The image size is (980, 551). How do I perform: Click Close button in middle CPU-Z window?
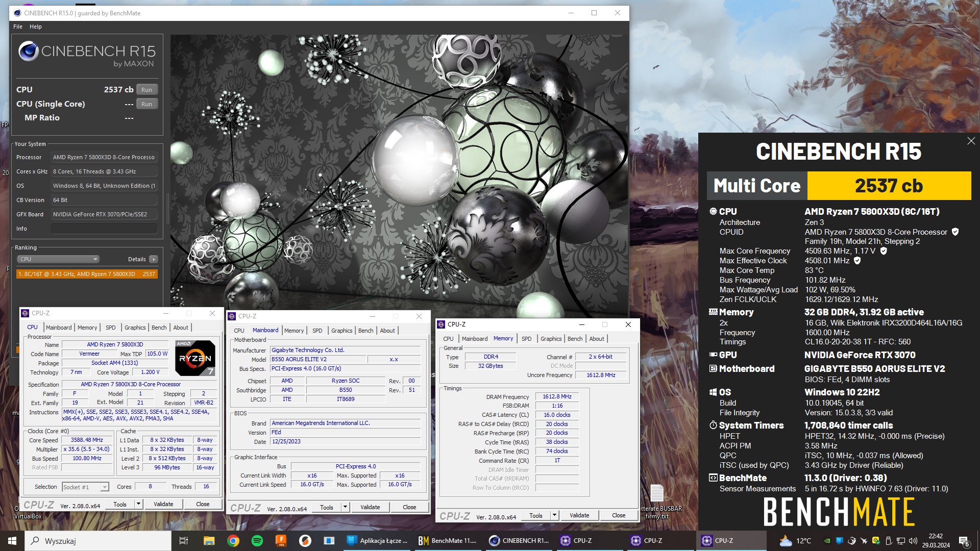point(409,507)
